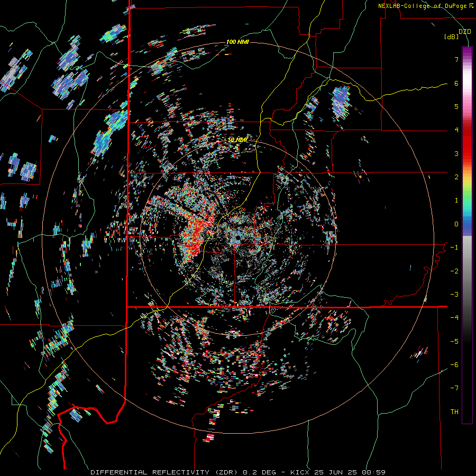Click the 7 value on the dB scale
Viewport: 476px width, 476px height.
(x=456, y=59)
